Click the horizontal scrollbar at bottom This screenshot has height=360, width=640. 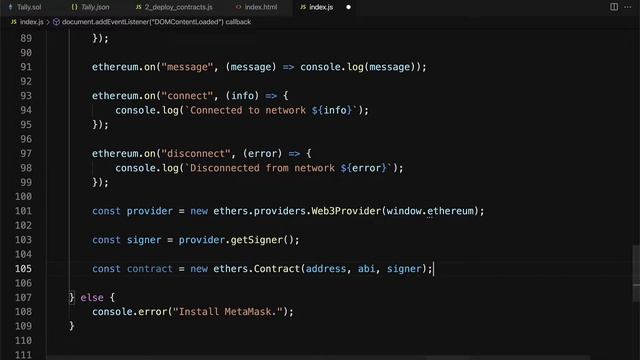tap(318, 358)
